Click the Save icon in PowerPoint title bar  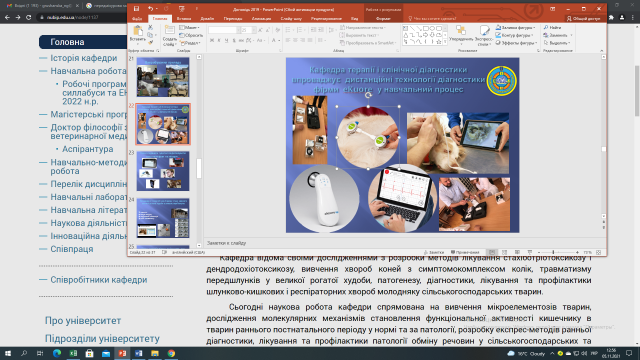[x=136, y=9]
